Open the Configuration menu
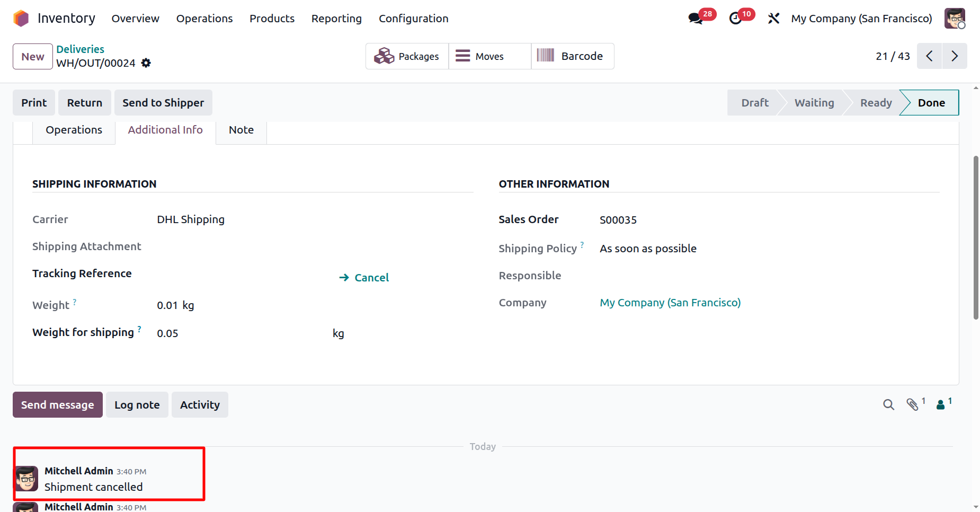Viewport: 980px width, 512px height. coord(413,19)
